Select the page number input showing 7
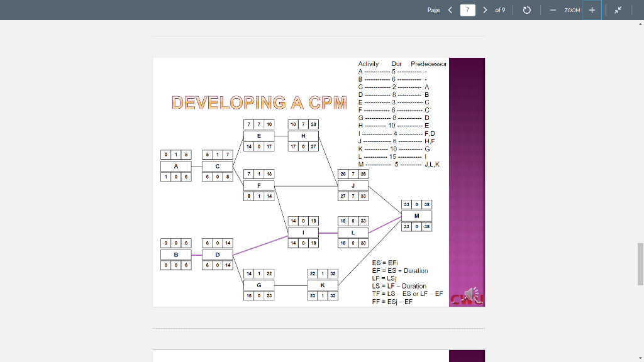The height and width of the screenshot is (362, 644). coord(467,9)
